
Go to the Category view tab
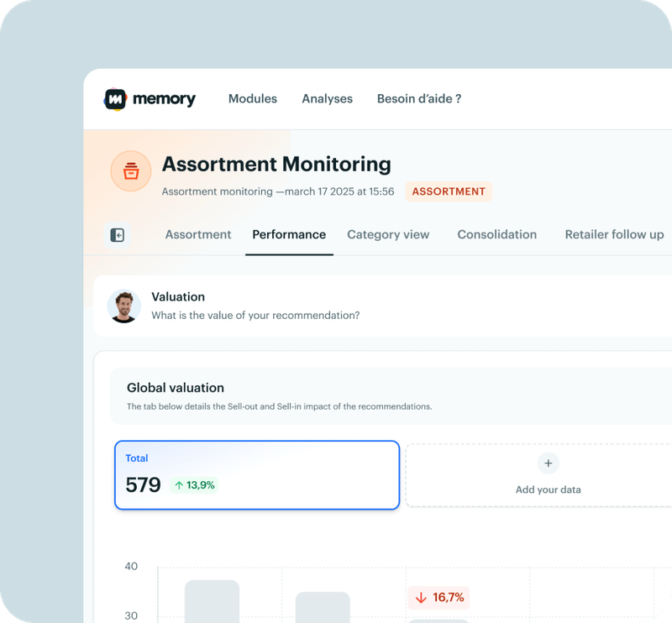pos(388,235)
